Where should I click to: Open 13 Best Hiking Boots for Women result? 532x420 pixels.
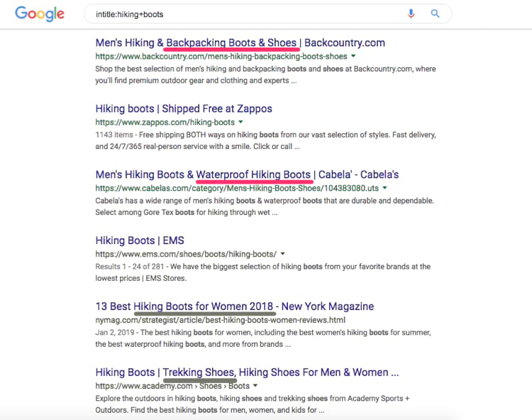(x=235, y=306)
